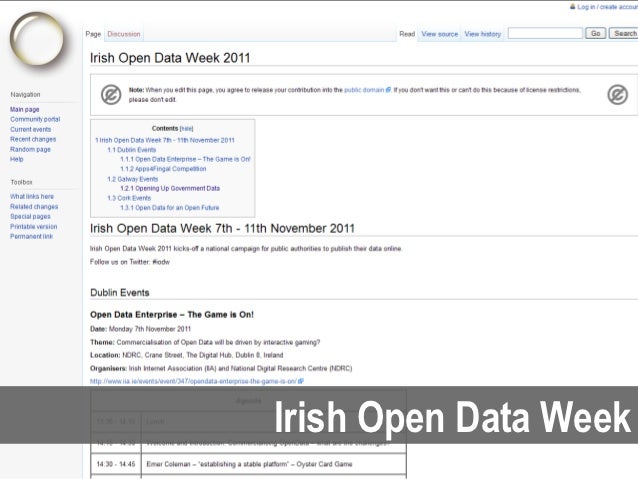The width and height of the screenshot is (638, 479).
Task: Open the Permanent link entry
Action: (31, 236)
